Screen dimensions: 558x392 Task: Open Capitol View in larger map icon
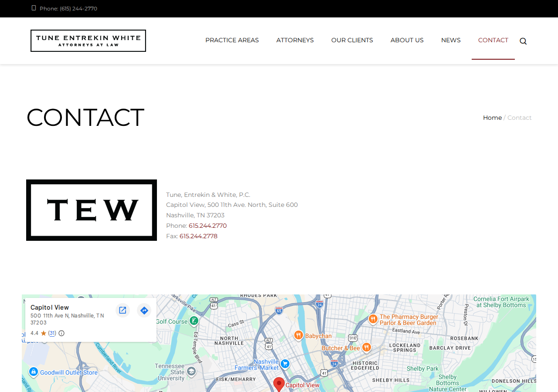pos(122,310)
